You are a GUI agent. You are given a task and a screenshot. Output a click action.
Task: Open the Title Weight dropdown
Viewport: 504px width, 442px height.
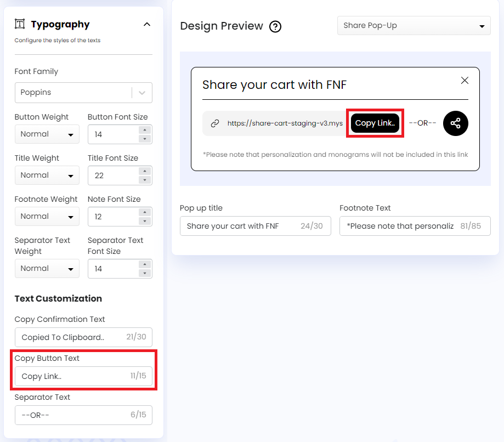click(x=47, y=175)
